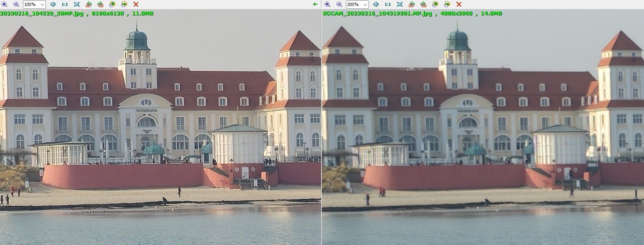The width and height of the screenshot is (644, 245).
Task: Set right image to 1:1 size
Action: coord(388,4)
